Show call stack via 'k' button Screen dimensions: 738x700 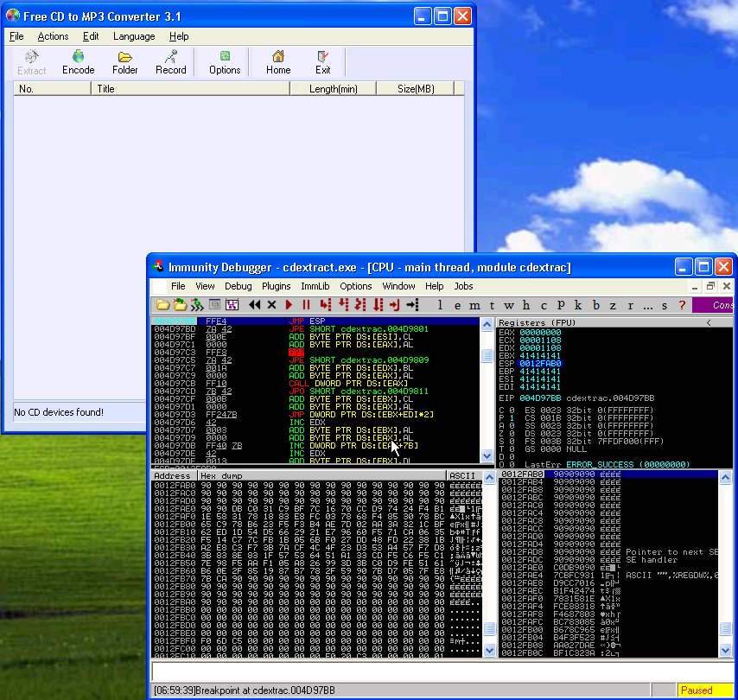(578, 306)
